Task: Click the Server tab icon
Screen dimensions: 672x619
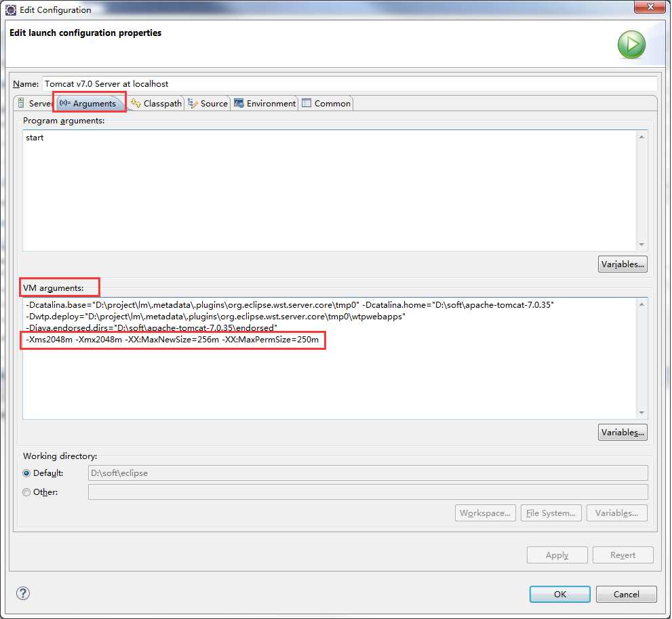Action: pos(21,103)
